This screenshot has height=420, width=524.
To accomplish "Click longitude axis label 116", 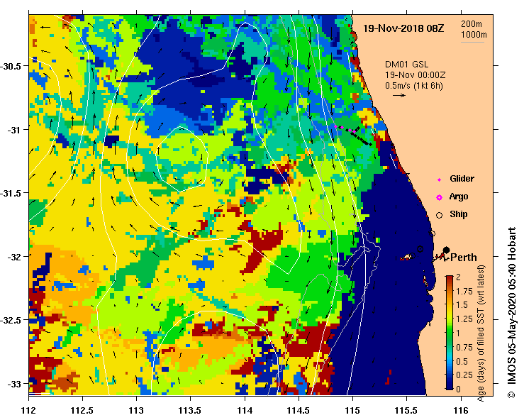I will click(x=461, y=411).
